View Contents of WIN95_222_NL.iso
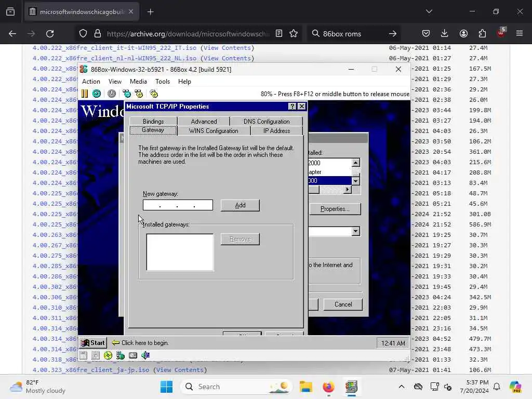This screenshot has height=399, width=532. tap(227, 58)
